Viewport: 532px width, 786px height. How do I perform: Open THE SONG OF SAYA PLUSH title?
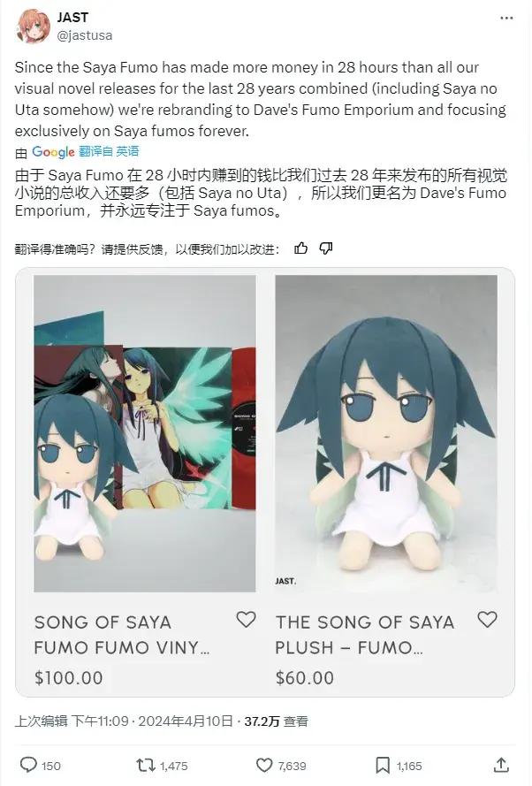tap(365, 635)
